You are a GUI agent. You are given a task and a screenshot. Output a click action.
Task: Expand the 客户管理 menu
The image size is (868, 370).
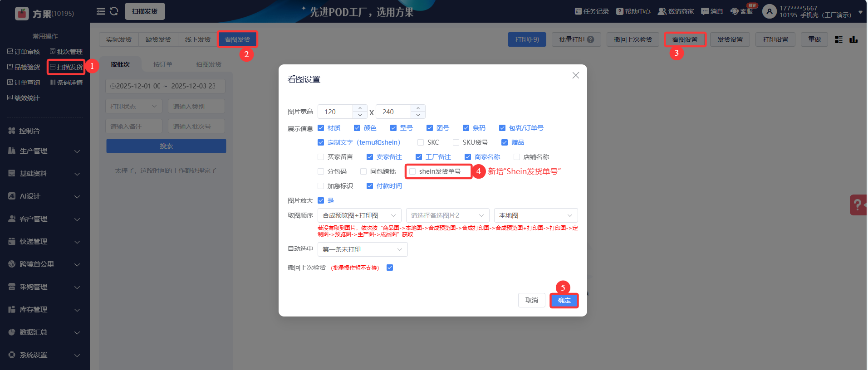(x=44, y=219)
